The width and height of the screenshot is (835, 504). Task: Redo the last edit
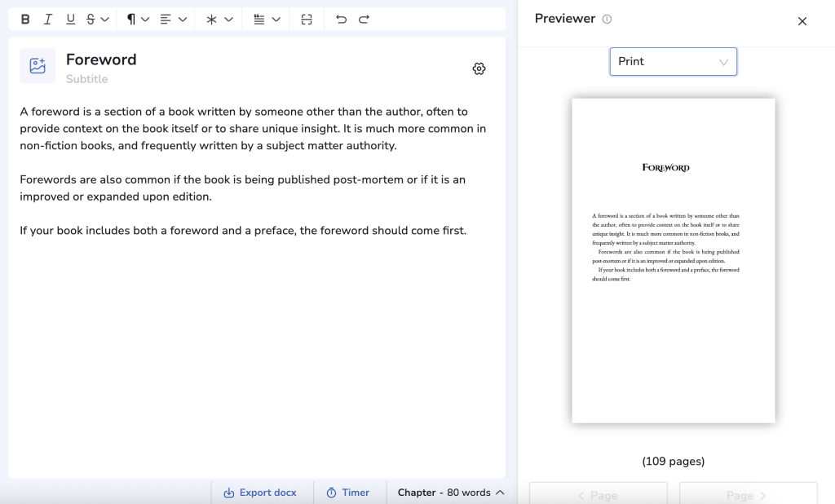(364, 20)
